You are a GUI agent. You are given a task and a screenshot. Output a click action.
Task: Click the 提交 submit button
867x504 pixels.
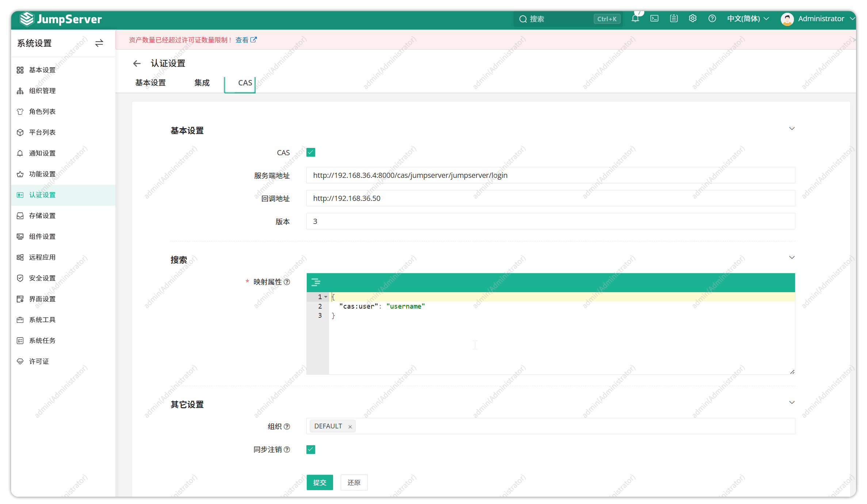pyautogui.click(x=320, y=482)
